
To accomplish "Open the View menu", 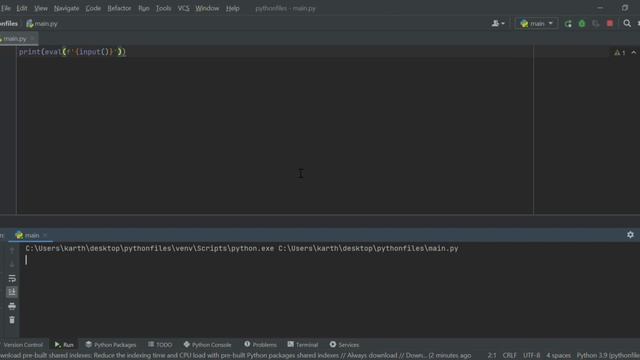I will tap(41, 8).
